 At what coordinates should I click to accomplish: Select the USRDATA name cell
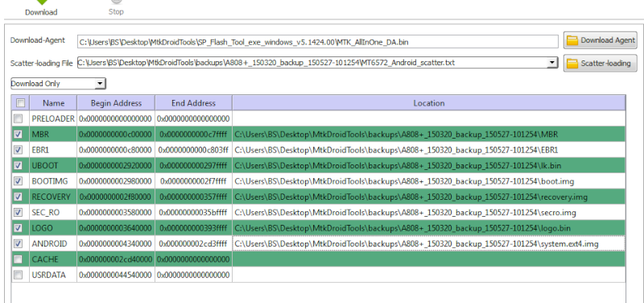coord(53,275)
